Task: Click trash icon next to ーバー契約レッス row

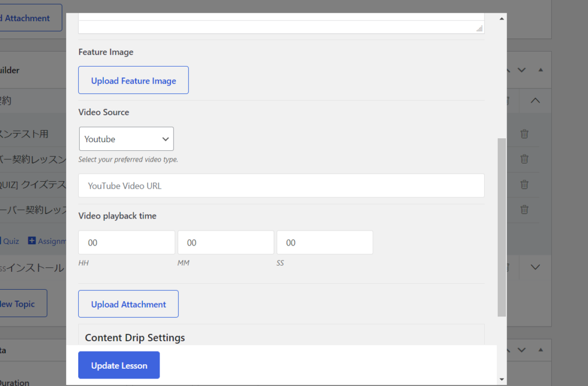Action: click(524, 210)
